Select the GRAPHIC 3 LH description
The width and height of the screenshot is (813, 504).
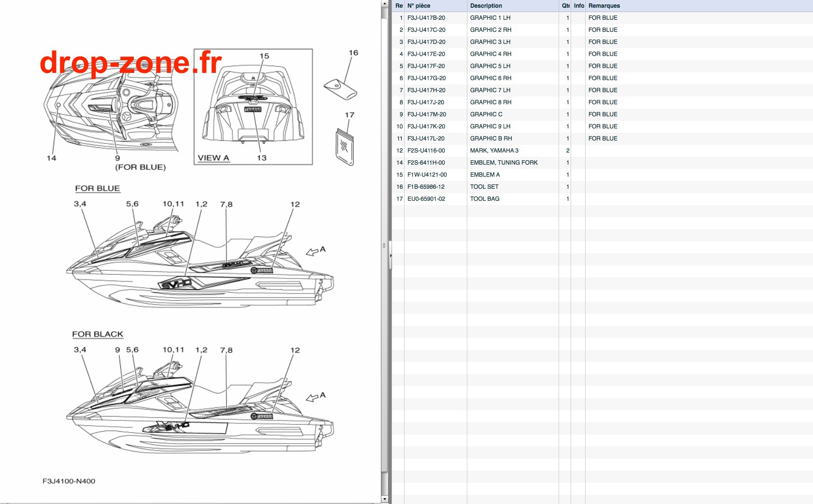click(x=490, y=42)
